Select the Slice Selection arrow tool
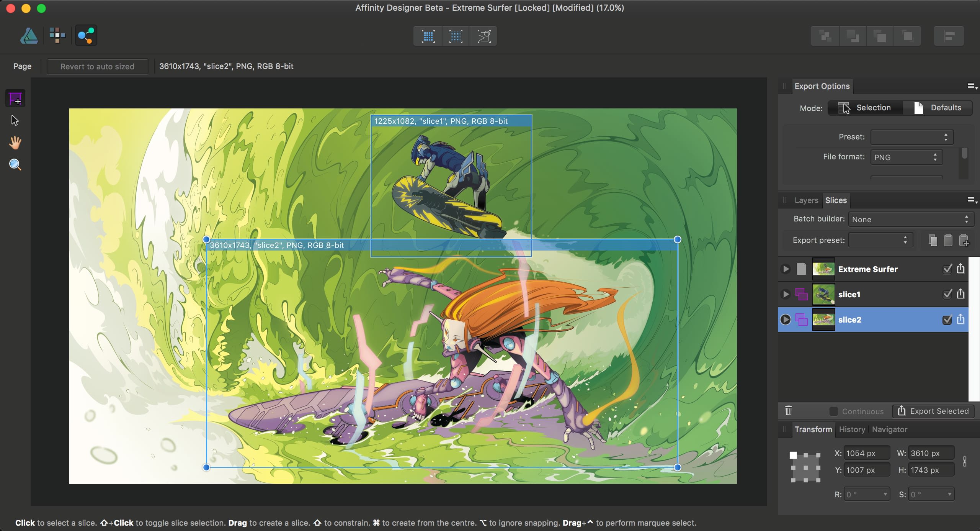 coord(15,121)
